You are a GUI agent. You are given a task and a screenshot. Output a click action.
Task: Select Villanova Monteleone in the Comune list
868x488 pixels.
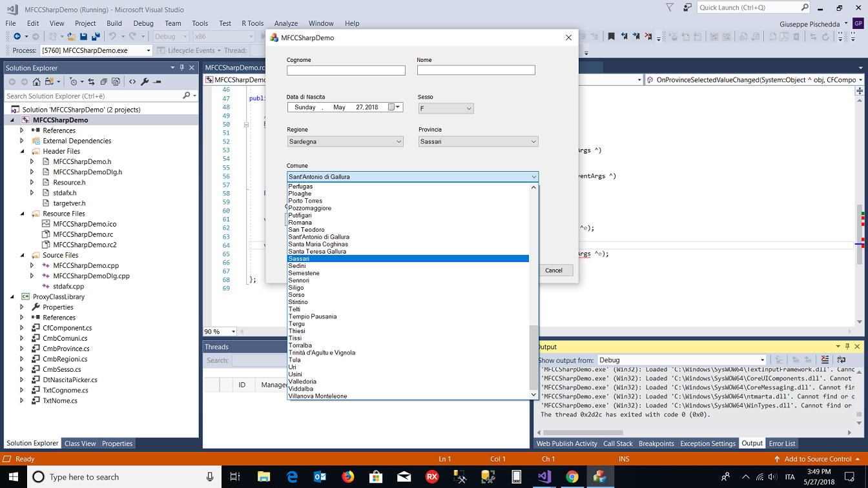point(408,396)
